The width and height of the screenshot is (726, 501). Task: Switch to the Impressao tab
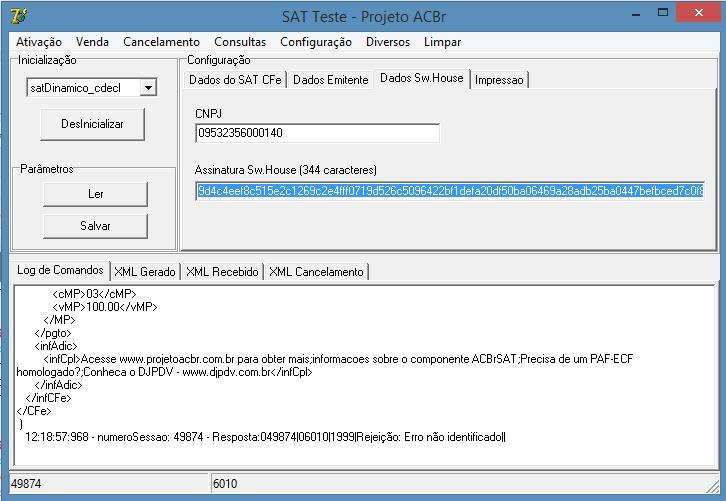pyautogui.click(x=499, y=80)
